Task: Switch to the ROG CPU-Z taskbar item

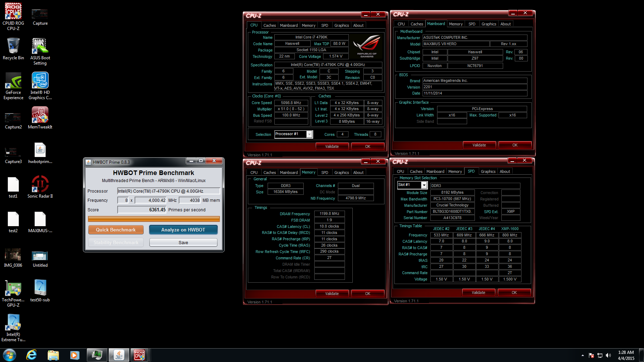Action: tap(140, 355)
